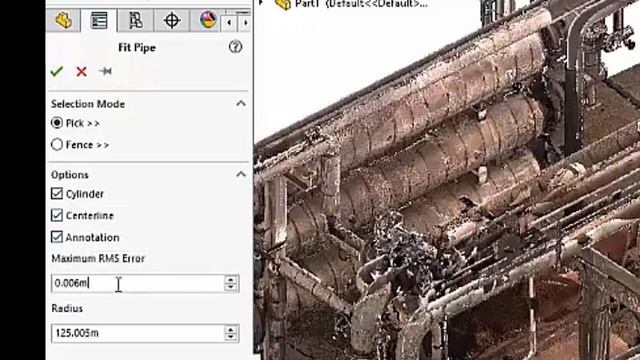Select Part1 (Default) tree label

361,4
